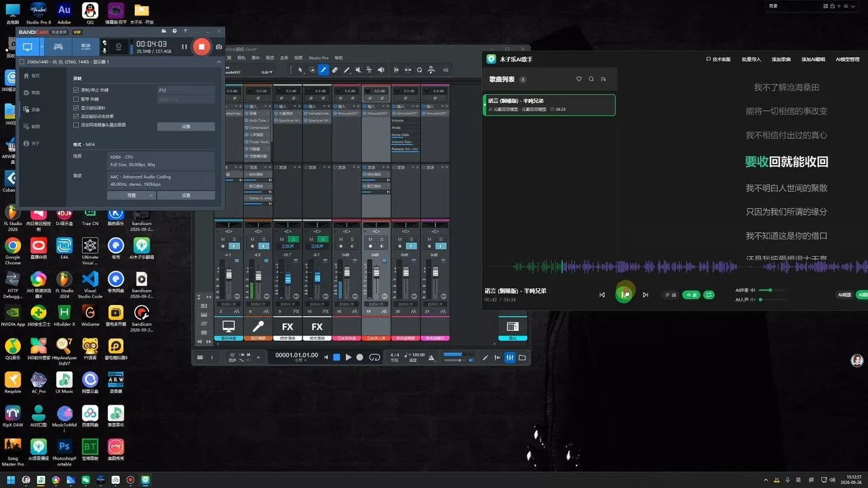
Task: Select the Eraser tool in Studio Pro toolbar
Action: click(x=335, y=70)
